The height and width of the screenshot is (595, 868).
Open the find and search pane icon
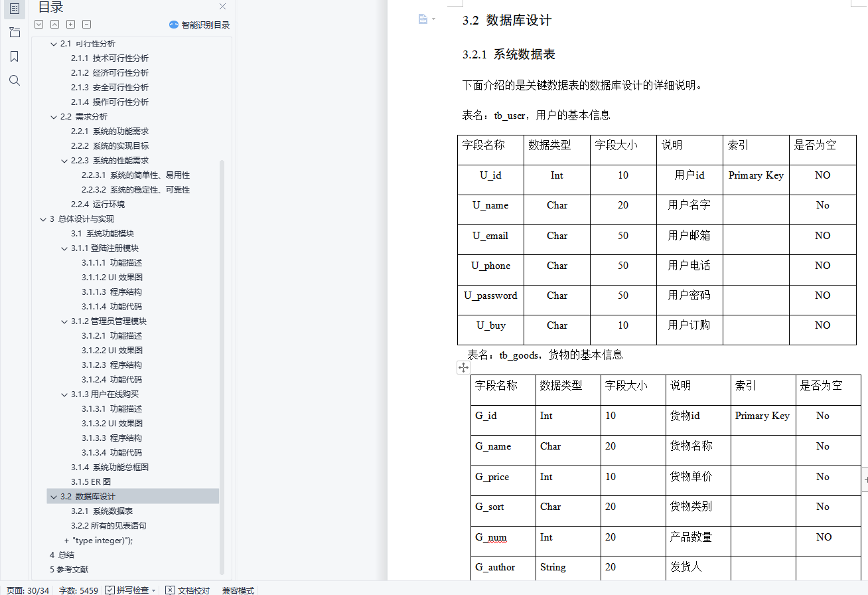[x=14, y=80]
